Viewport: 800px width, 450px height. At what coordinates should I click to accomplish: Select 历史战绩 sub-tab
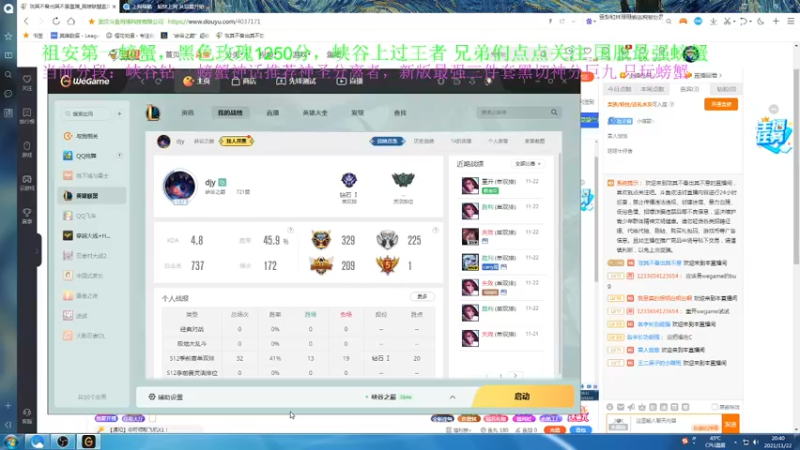point(423,141)
